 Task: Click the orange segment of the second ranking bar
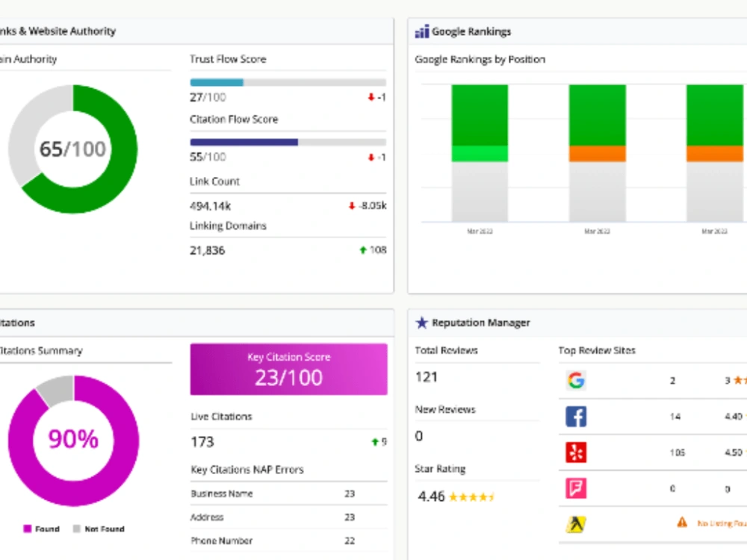coord(597,154)
